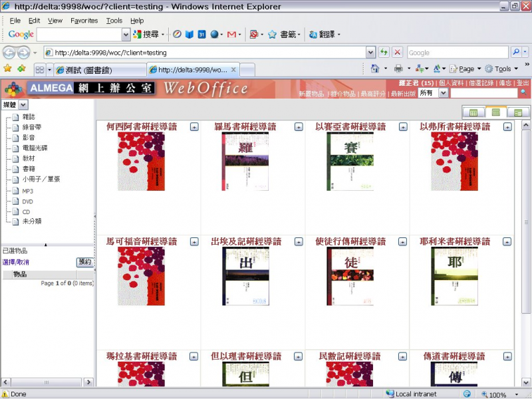
Task: Open the Gmail icon in Google toolbar
Action: coord(231,35)
